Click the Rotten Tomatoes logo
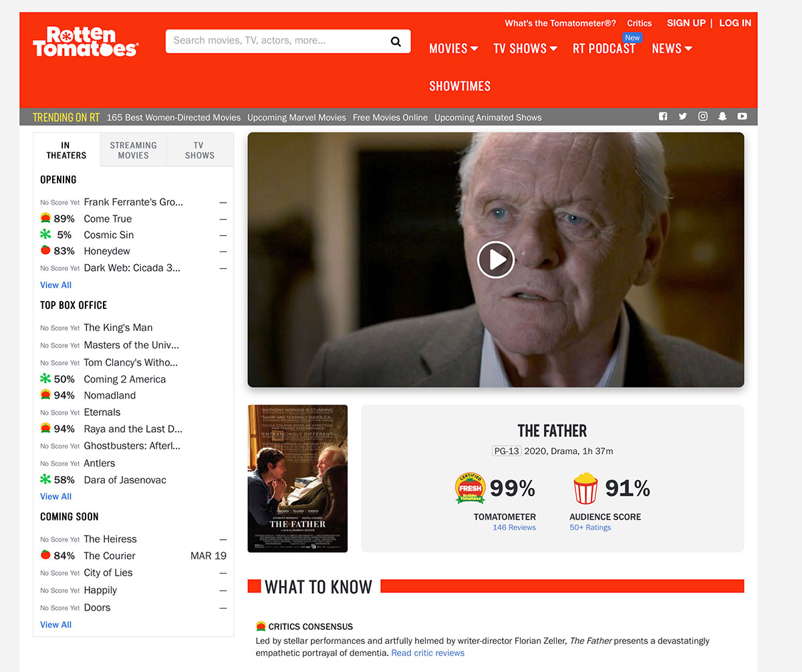This screenshot has width=802, height=672. 86,41
